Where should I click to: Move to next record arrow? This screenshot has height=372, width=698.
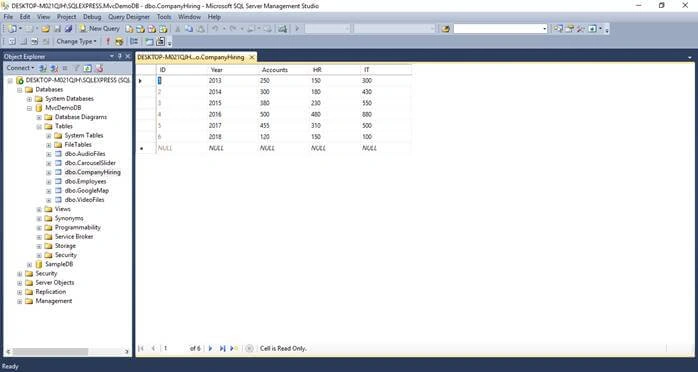point(211,348)
